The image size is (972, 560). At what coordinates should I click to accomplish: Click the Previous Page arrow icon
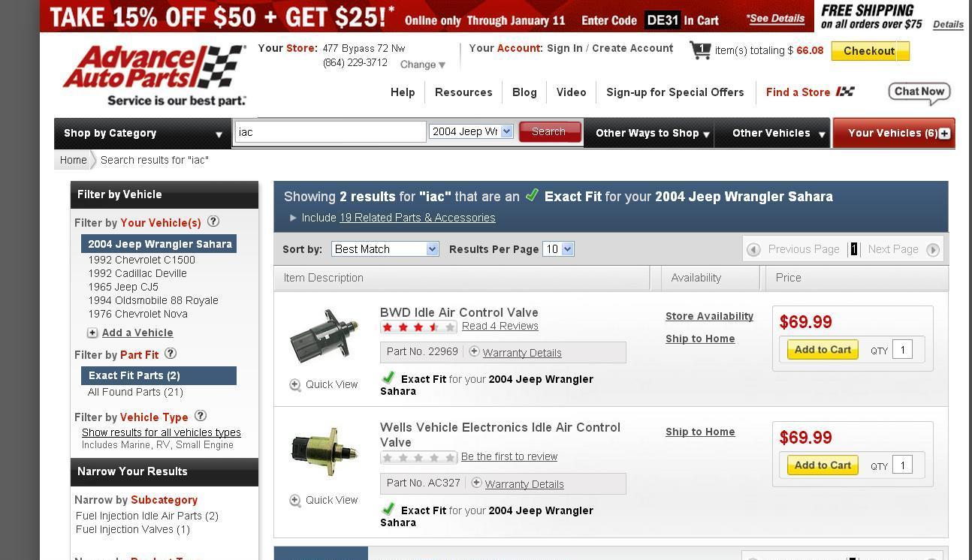(753, 249)
